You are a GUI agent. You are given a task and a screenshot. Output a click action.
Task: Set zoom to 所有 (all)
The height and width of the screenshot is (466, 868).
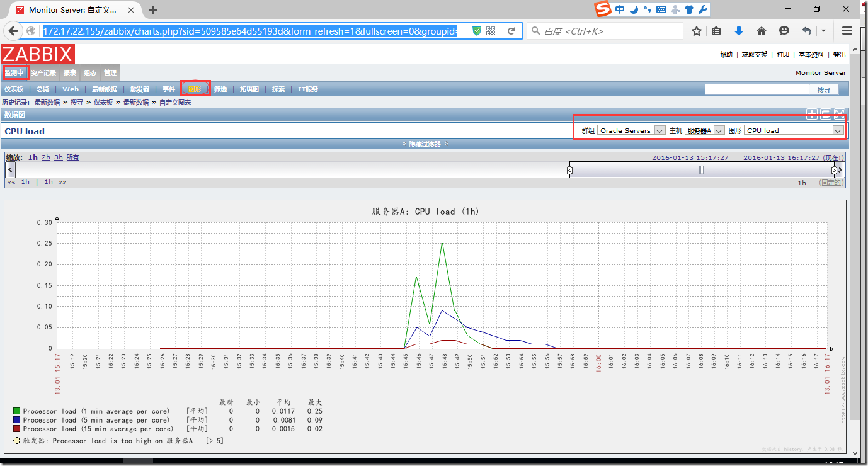point(73,157)
